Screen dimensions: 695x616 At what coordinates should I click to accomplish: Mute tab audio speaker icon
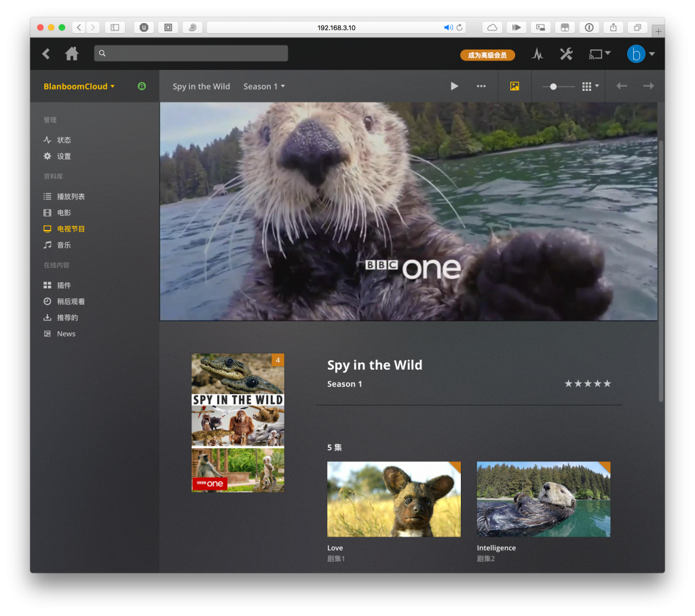(x=448, y=28)
